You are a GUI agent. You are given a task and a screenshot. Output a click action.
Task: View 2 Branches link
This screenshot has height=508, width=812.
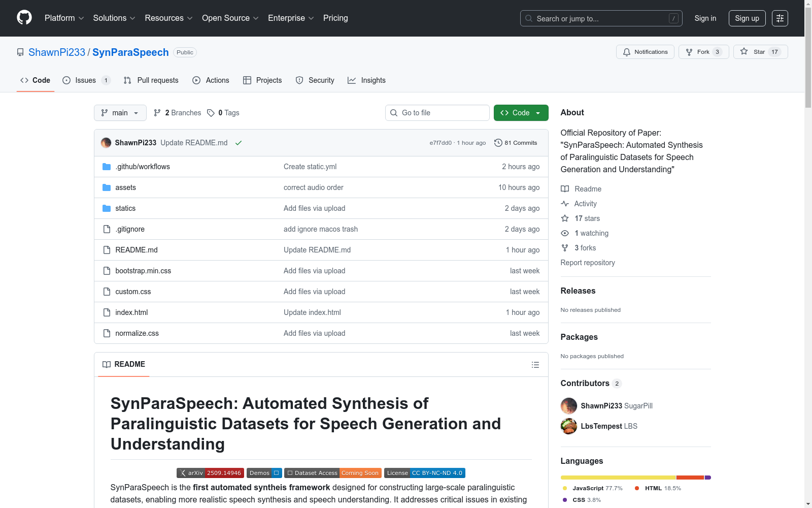[178, 113]
